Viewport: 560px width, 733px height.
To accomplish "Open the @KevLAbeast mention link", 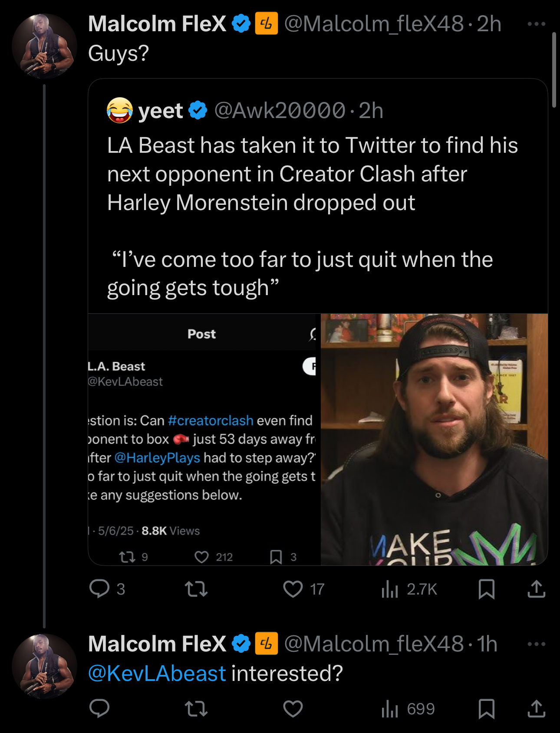I will (157, 674).
